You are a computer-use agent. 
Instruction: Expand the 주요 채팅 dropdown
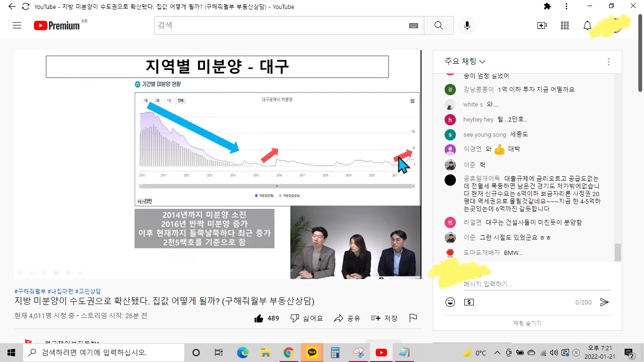click(x=465, y=62)
